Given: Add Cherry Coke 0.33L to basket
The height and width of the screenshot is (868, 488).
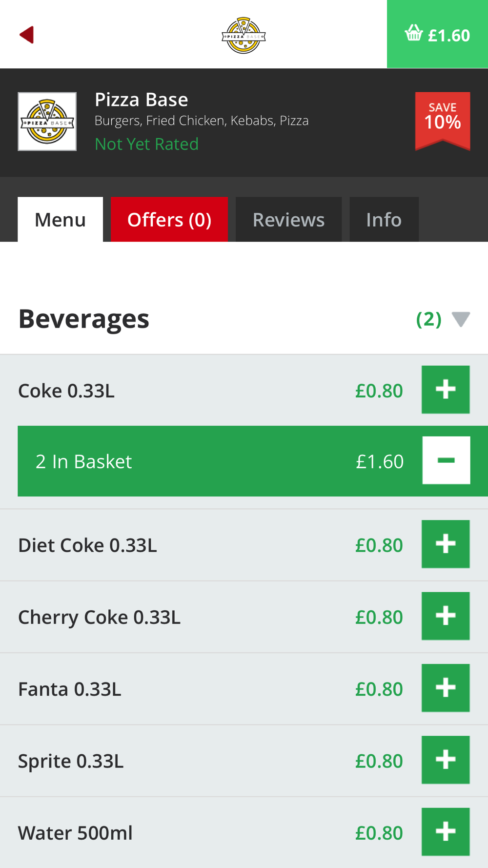Looking at the screenshot, I should coord(446,616).
